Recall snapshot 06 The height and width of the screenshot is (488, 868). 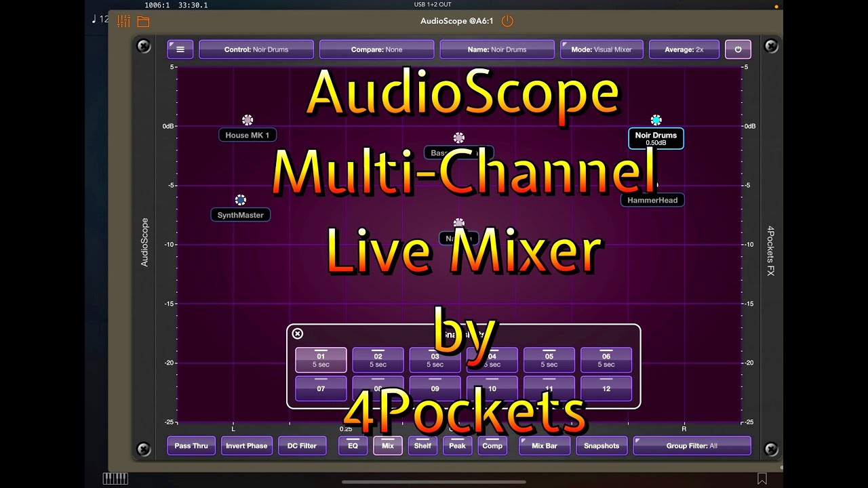(606, 360)
